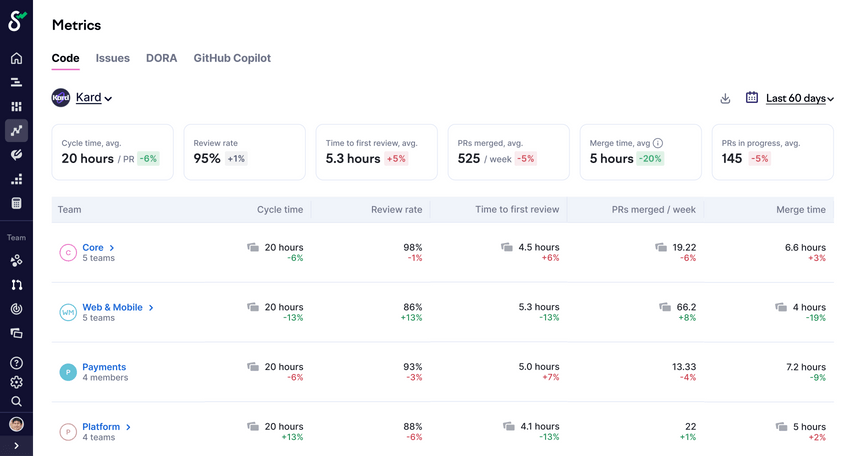The width and height of the screenshot is (868, 456).
Task: Open Settings gear in sidebar
Action: [17, 382]
